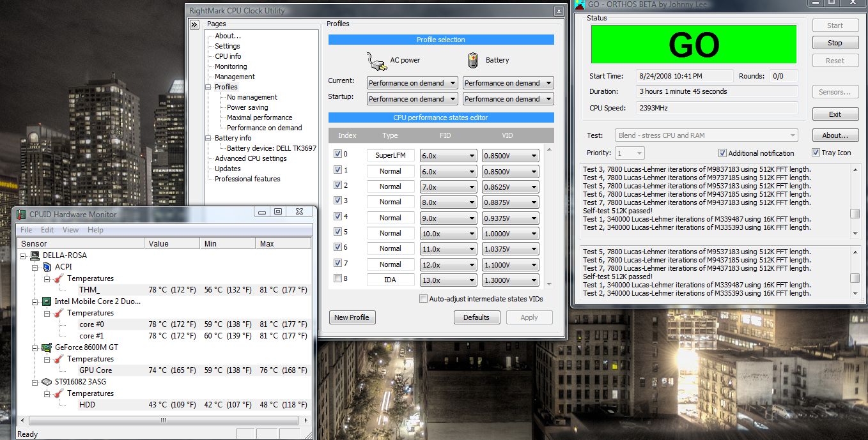
Task: Open the FID dropdown showing 10.0x
Action: [448, 234]
